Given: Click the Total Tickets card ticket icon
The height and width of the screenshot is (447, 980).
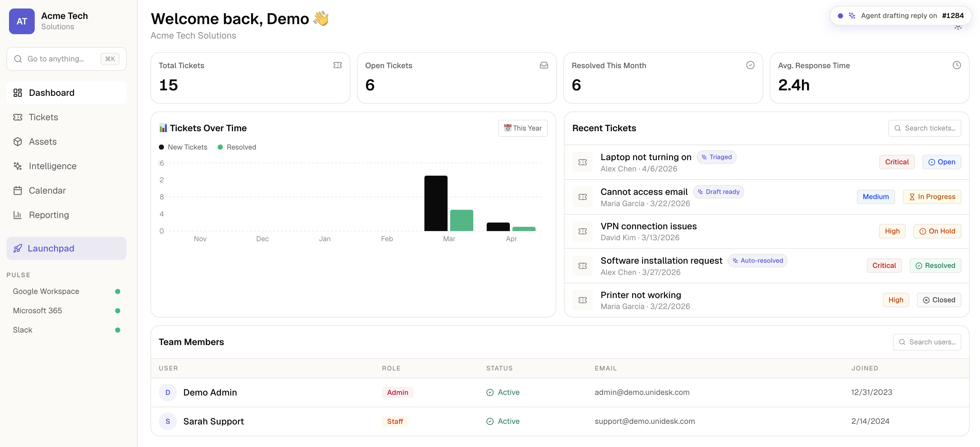Looking at the screenshot, I should [x=338, y=65].
